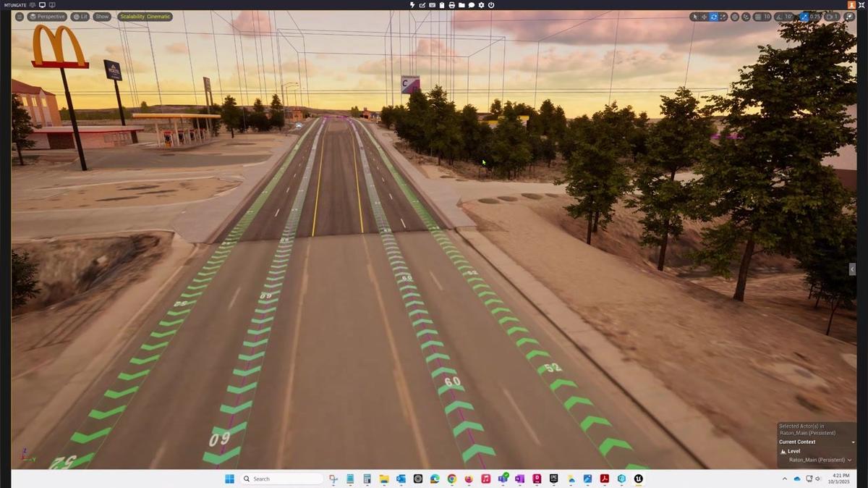This screenshot has height=488, width=868.
Task: Activate the rotate transform tool
Action: click(714, 17)
